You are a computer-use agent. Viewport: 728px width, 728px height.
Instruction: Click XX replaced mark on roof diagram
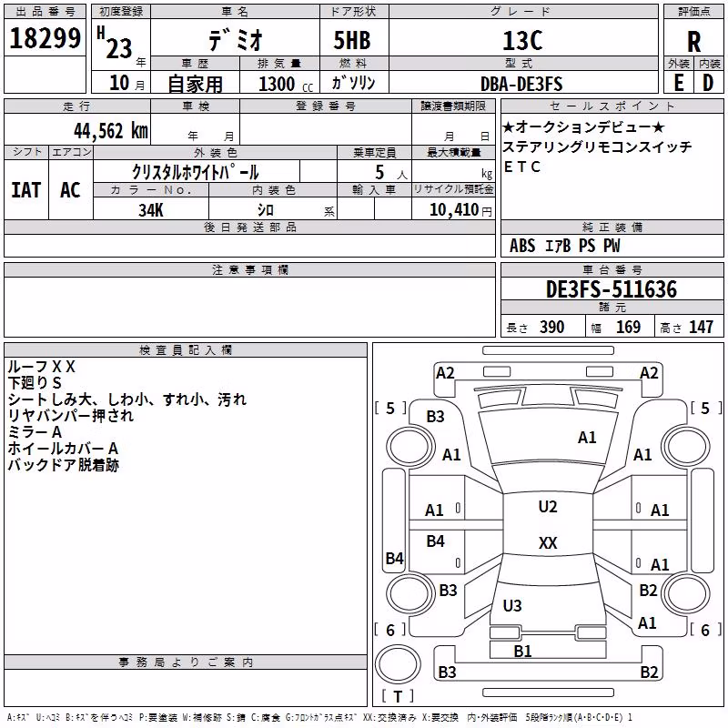click(548, 542)
